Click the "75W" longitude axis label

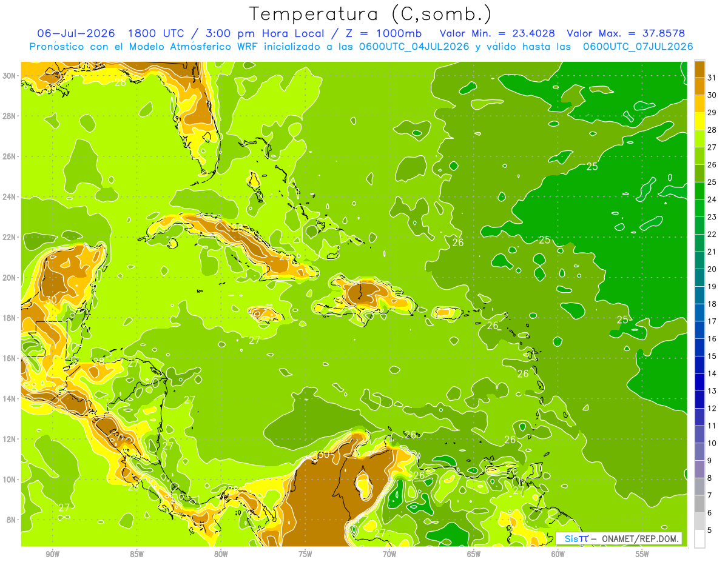[x=305, y=554]
